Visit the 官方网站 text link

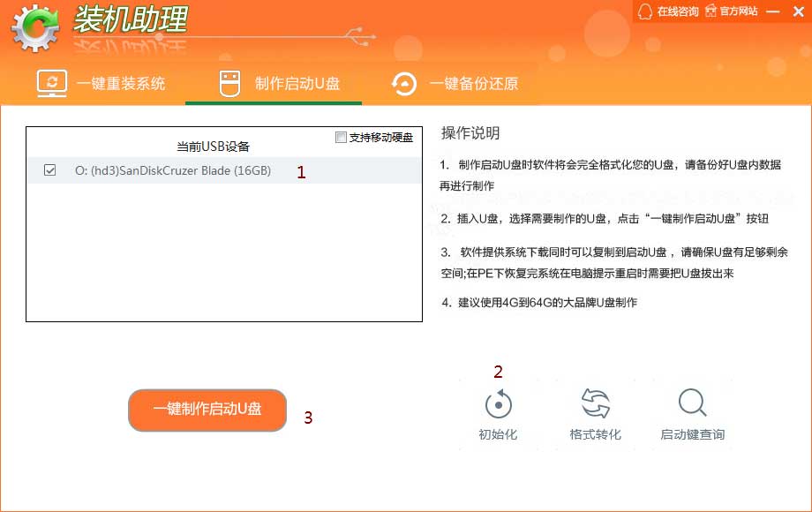click(x=739, y=11)
